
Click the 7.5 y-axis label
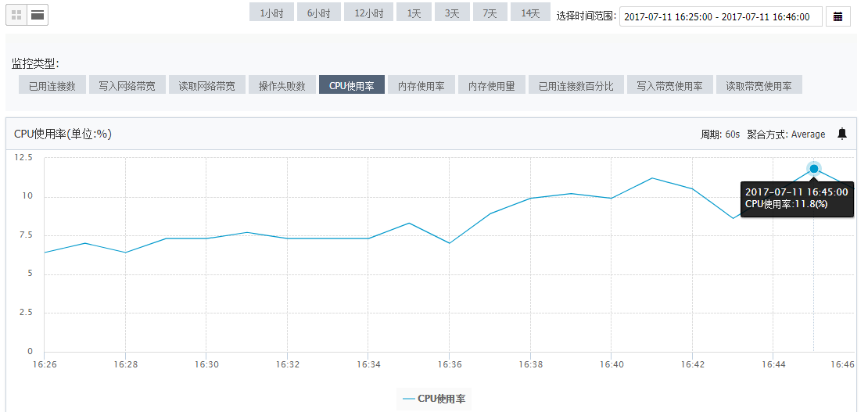[26, 235]
